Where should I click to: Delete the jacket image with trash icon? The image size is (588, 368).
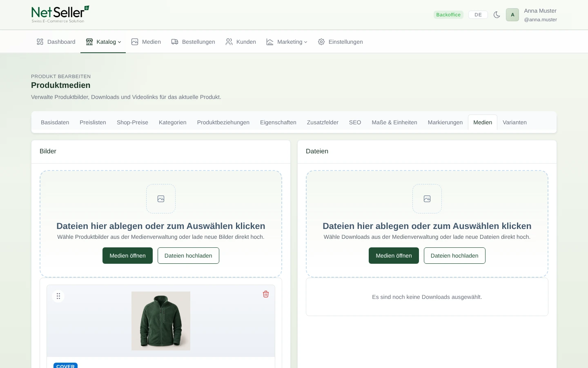click(x=266, y=294)
